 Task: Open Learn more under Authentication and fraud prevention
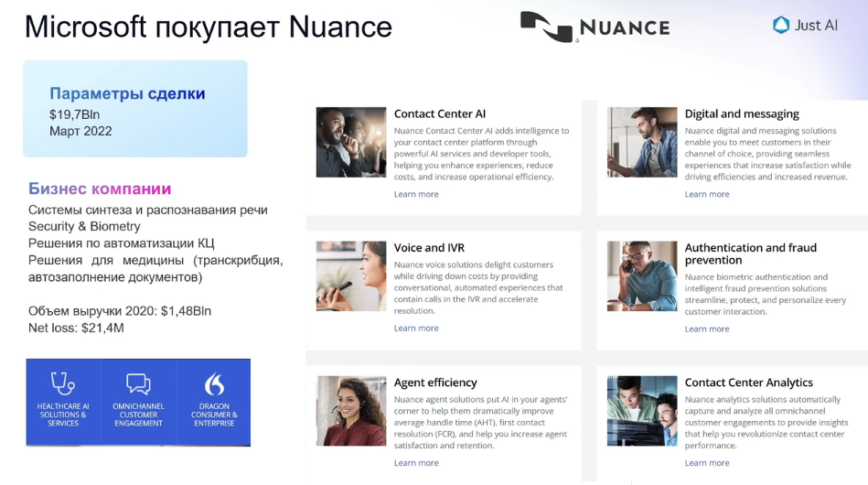pyautogui.click(x=707, y=329)
